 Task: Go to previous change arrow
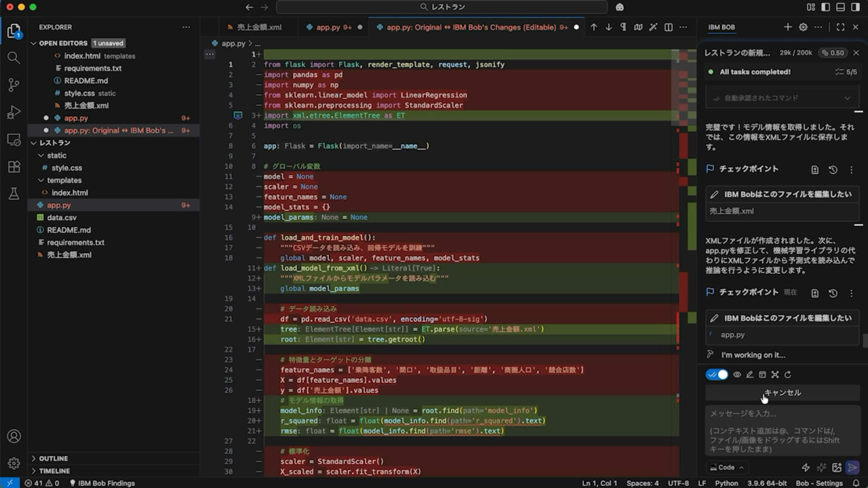(594, 27)
